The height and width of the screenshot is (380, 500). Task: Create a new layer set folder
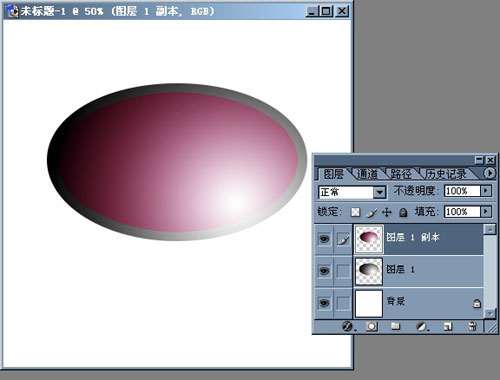click(x=395, y=326)
